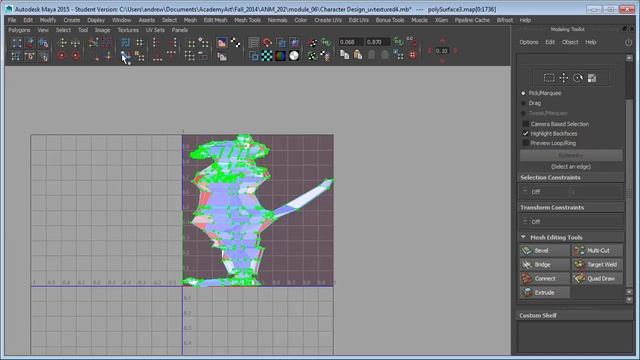
Task: Click the Bevel tool icon
Action: [527, 251]
